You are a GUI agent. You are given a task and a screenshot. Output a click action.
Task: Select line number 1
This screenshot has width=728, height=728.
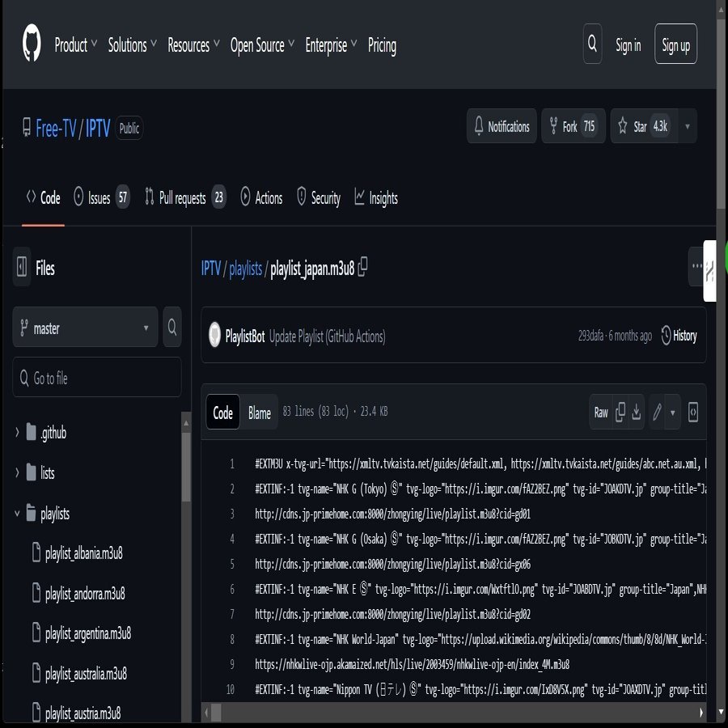click(232, 463)
